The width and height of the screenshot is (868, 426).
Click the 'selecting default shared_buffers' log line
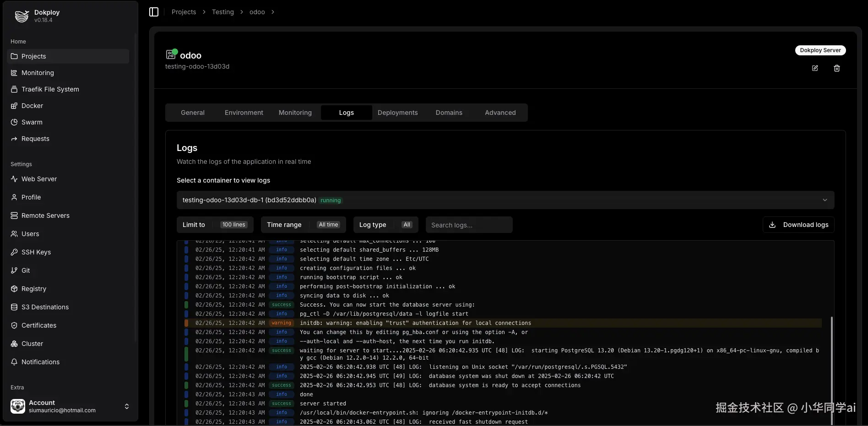point(502,250)
